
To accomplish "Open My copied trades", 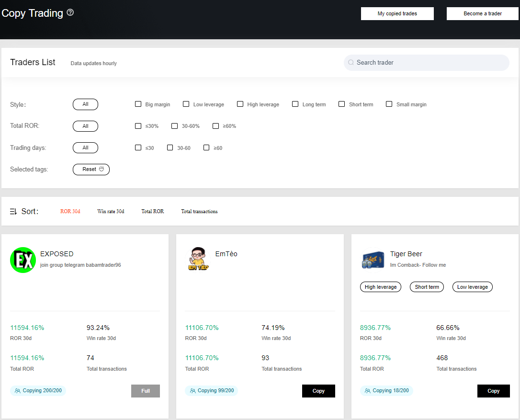I will [397, 13].
